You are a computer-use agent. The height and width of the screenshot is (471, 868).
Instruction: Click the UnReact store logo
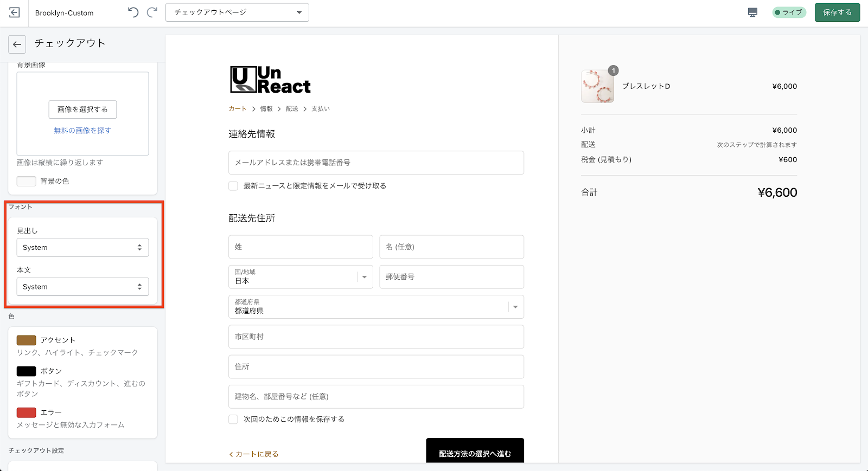[270, 80]
